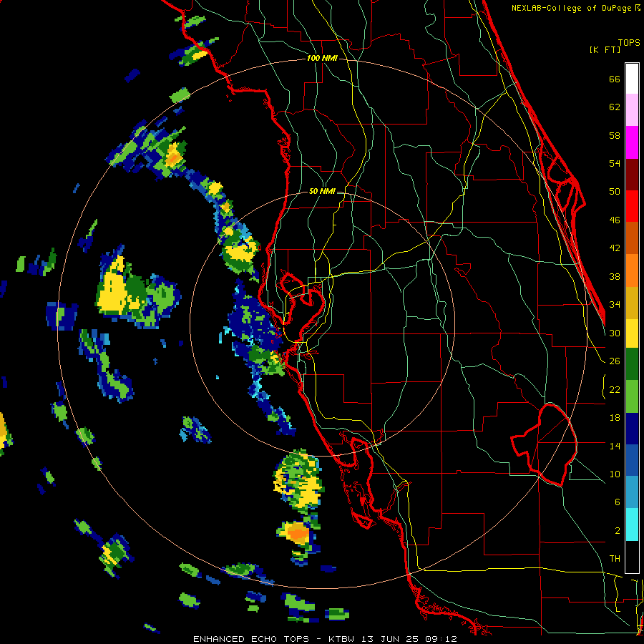Click the 100 NMI range ring label
This screenshot has height=644, width=644.
(x=322, y=59)
